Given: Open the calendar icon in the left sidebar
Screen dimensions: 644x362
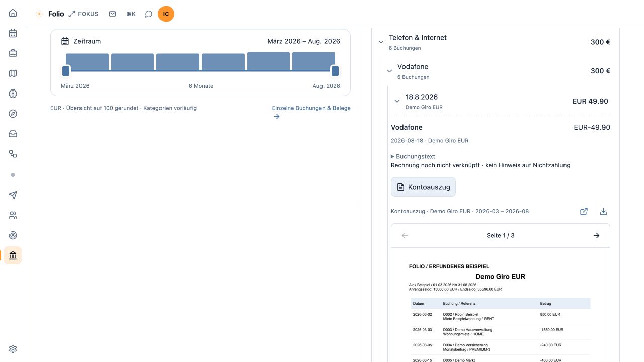Looking at the screenshot, I should tap(13, 33).
